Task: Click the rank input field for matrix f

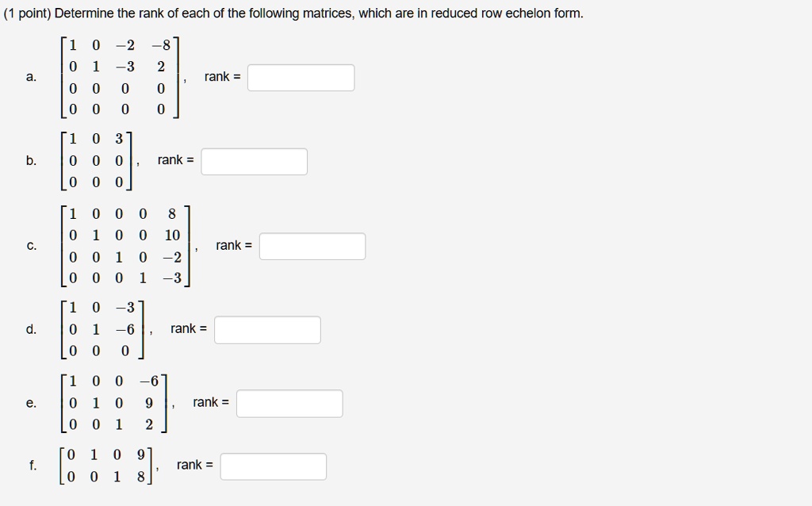Action: pyautogui.click(x=273, y=465)
